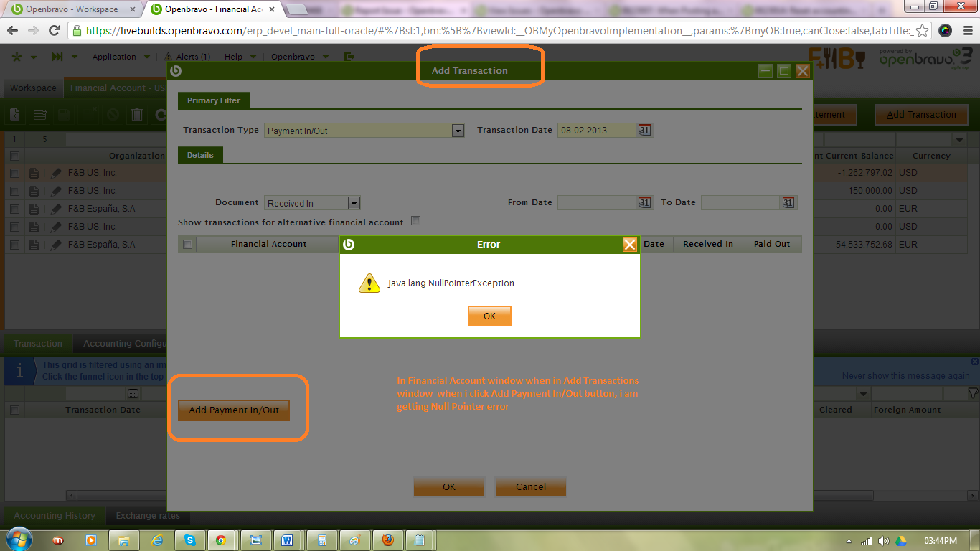
Task: Click the save floppy disk toolbar icon
Action: (64, 115)
